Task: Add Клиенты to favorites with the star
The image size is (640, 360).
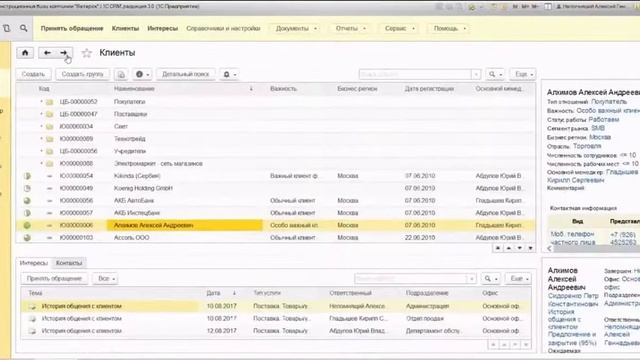Action: [x=86, y=53]
